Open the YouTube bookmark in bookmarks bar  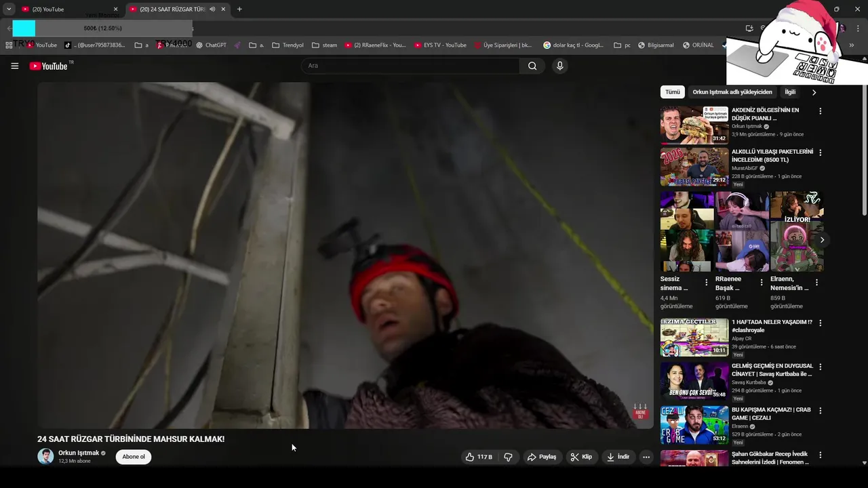click(41, 45)
